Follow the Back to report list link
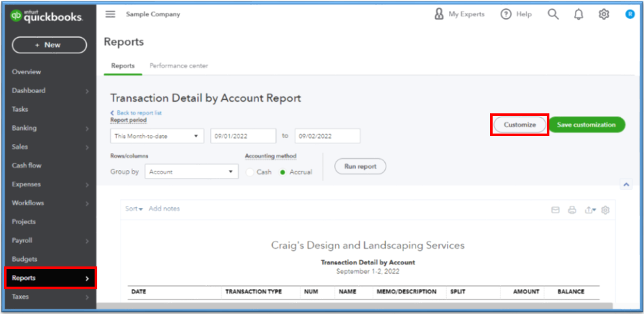 136,113
